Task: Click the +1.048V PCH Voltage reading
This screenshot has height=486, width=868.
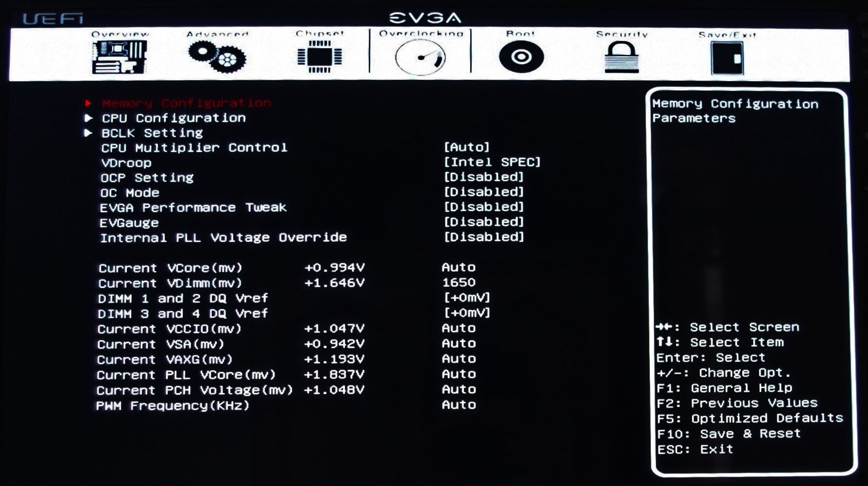Action: [334, 390]
